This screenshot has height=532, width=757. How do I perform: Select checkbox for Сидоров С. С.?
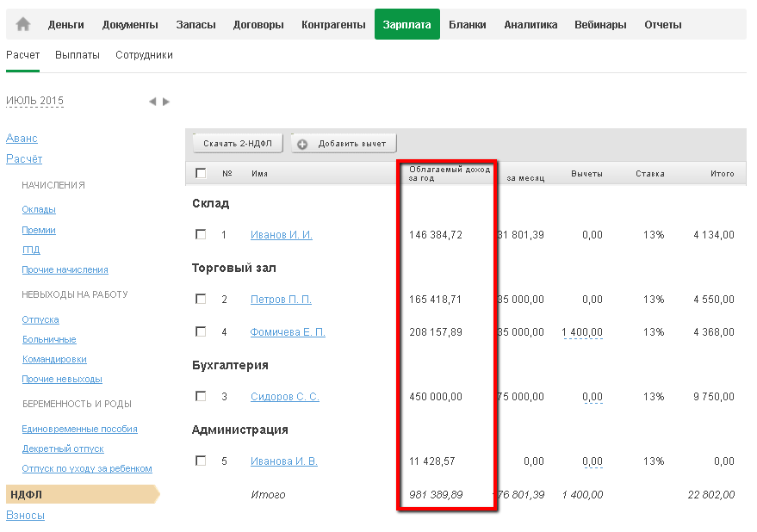(201, 396)
